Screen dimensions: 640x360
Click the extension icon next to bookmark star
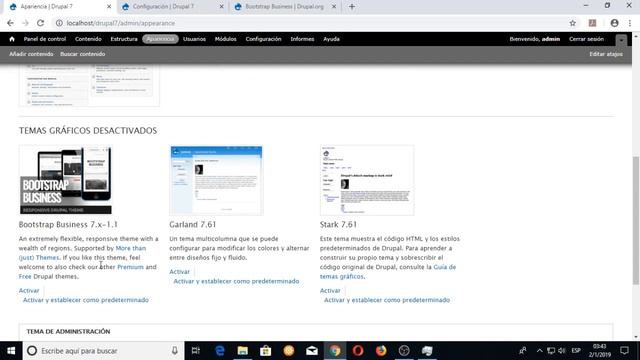click(592, 23)
